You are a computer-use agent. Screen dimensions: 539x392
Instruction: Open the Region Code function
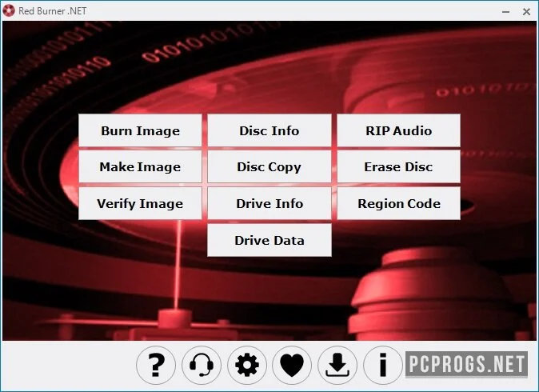(399, 203)
